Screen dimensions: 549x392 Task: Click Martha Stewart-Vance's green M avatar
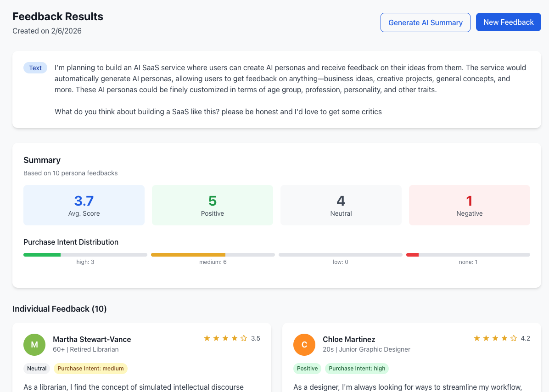tap(34, 345)
